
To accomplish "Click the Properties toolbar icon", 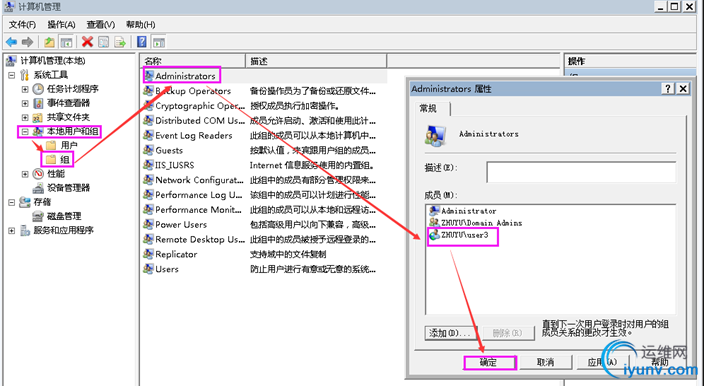I will [104, 42].
